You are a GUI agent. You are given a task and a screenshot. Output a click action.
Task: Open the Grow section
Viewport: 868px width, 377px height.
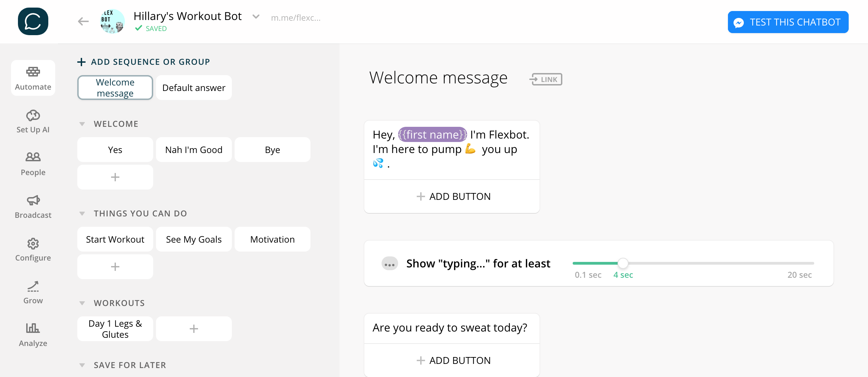[33, 292]
